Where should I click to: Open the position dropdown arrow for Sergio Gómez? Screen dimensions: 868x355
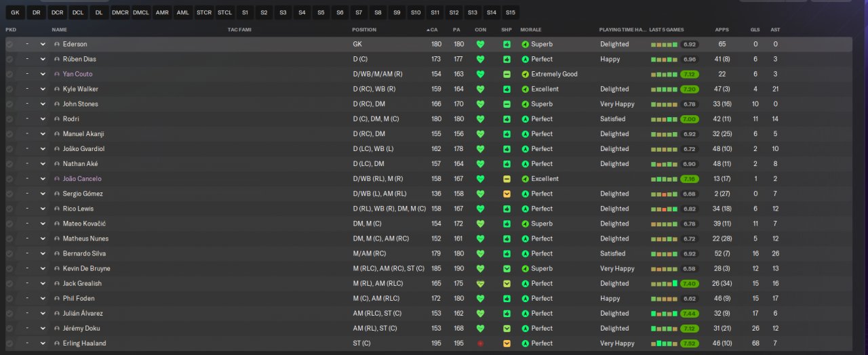[43, 194]
